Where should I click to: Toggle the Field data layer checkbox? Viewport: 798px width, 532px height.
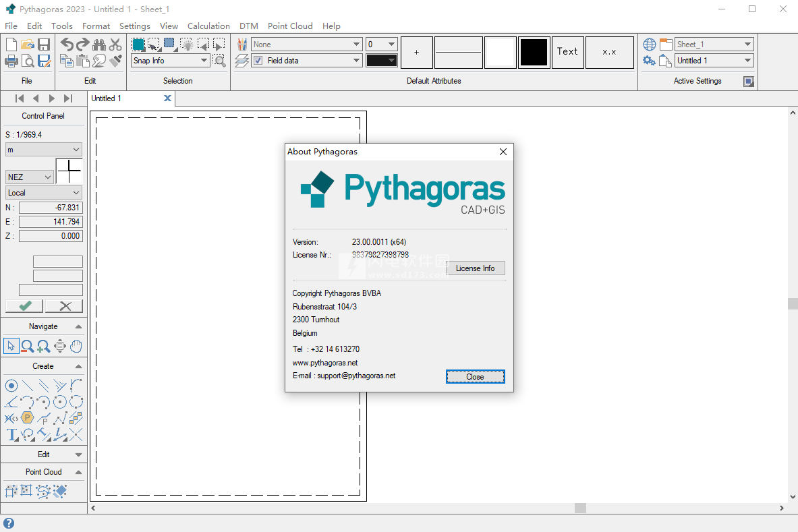click(258, 61)
